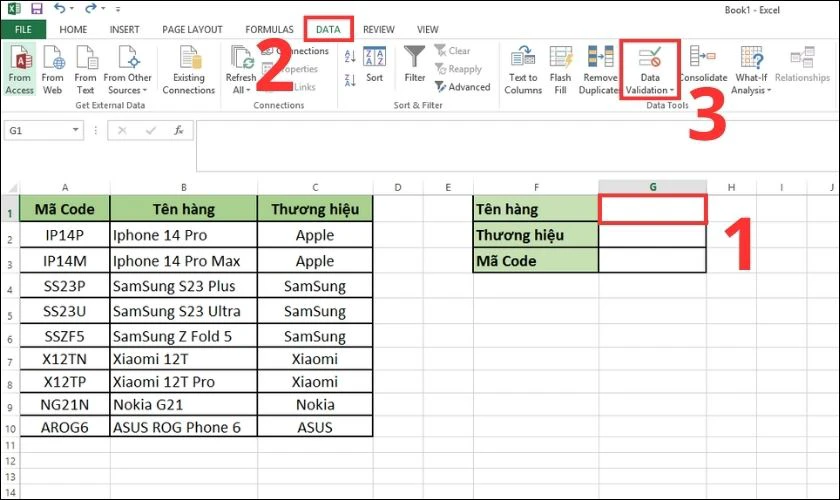The height and width of the screenshot is (500, 840).
Task: Click cell ASUS ROG Phone 6
Action: tap(184, 427)
